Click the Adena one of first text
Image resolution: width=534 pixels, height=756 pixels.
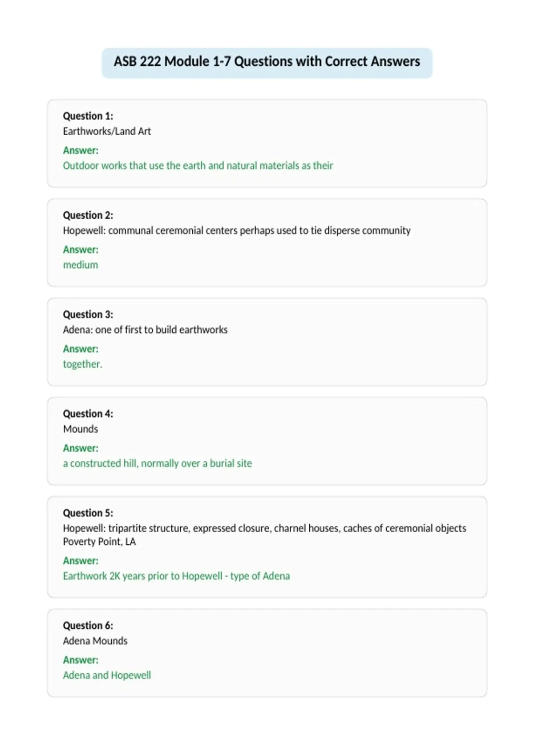pos(145,330)
